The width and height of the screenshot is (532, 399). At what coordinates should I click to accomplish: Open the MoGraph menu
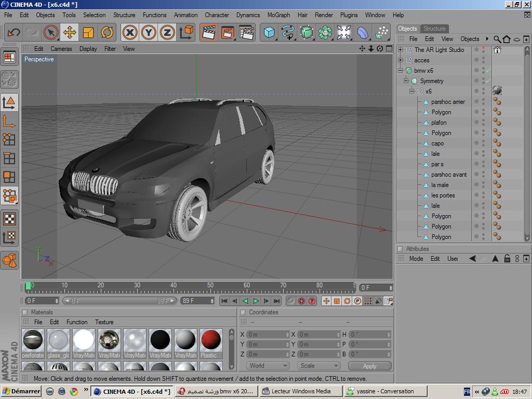278,15
